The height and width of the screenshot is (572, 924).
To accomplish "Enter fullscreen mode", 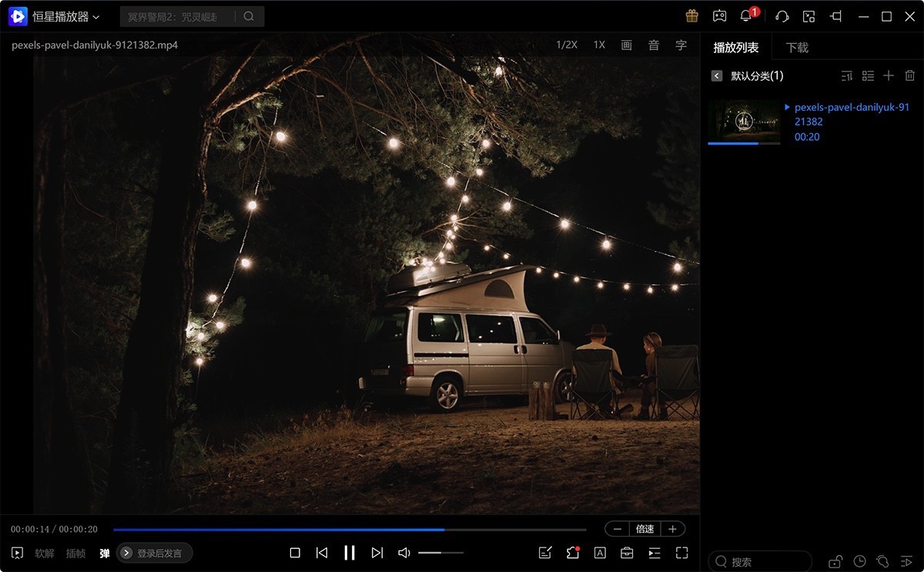I will (x=681, y=553).
